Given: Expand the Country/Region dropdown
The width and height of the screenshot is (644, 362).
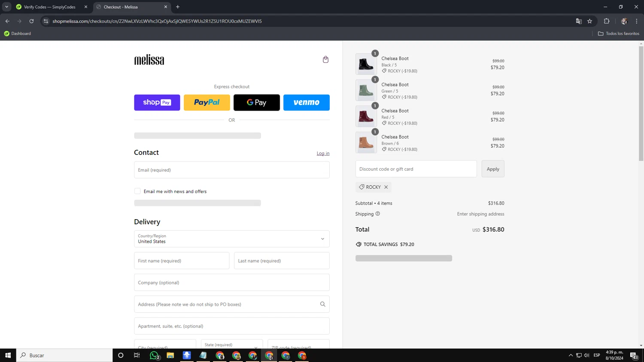Looking at the screenshot, I should point(232,239).
